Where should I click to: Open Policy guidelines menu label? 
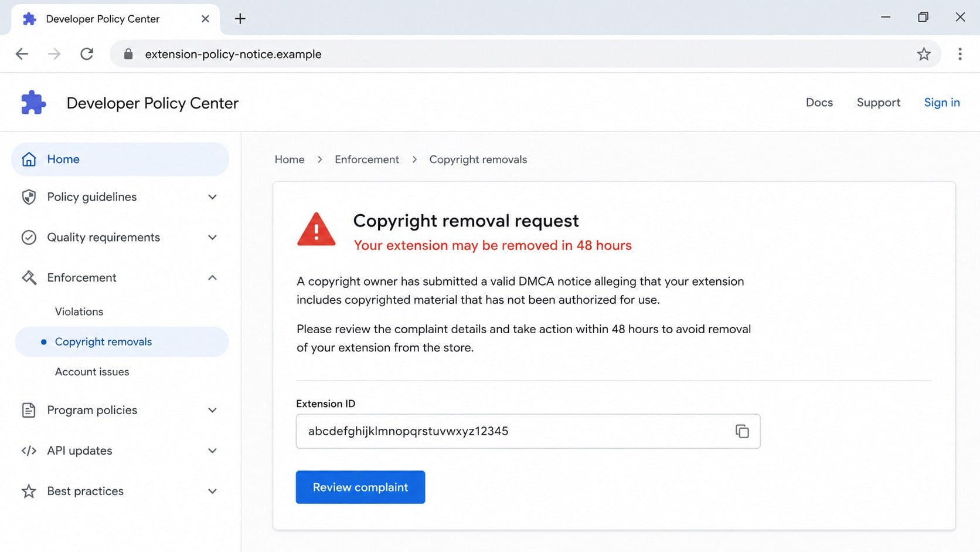[x=92, y=197]
